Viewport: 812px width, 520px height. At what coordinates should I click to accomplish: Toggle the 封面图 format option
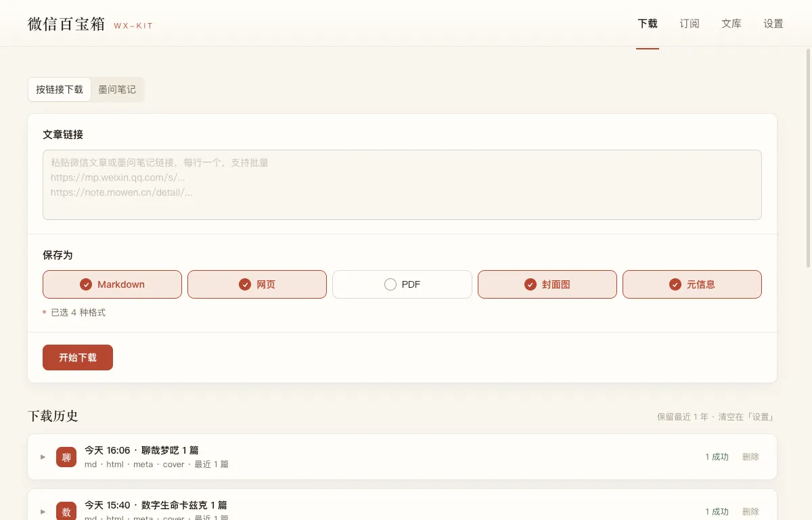547,284
